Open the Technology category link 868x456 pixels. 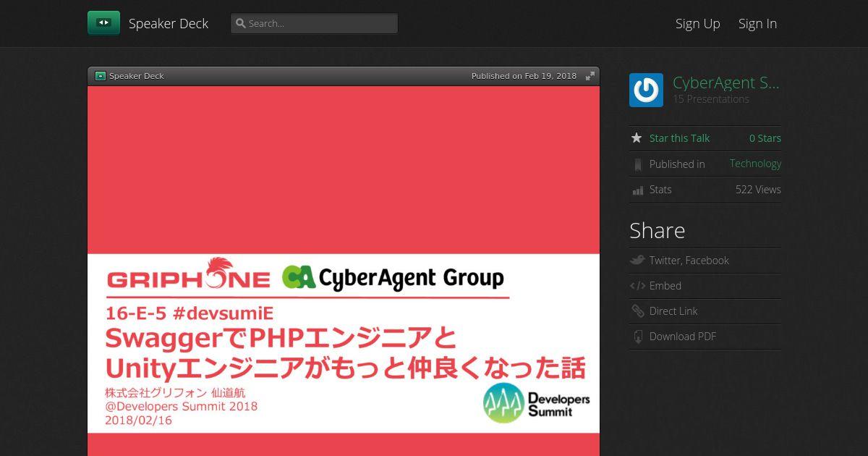point(755,164)
